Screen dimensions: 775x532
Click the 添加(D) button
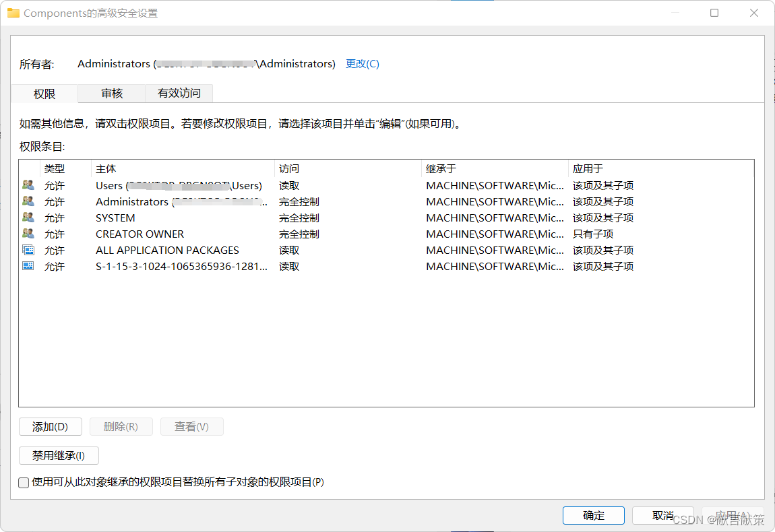coord(50,426)
